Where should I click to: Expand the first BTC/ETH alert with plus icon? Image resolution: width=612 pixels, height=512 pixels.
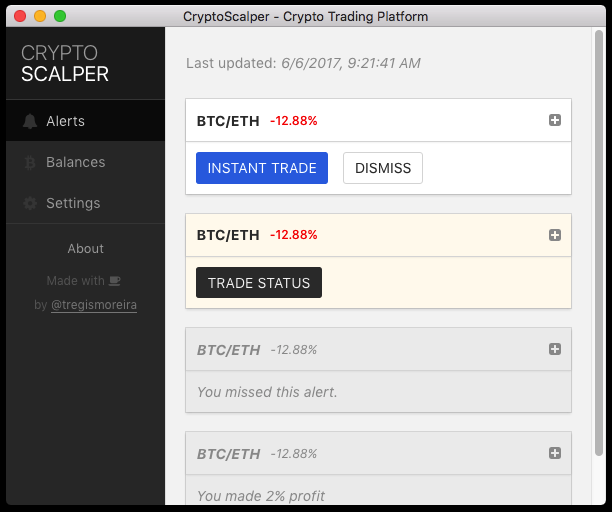pos(555,120)
